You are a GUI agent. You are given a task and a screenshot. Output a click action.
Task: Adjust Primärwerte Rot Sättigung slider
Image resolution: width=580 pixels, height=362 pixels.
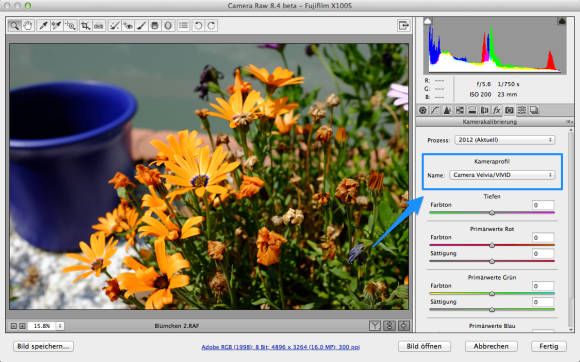492,261
